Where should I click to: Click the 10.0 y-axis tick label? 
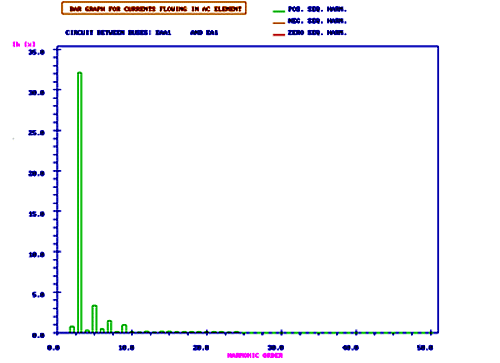point(37,254)
